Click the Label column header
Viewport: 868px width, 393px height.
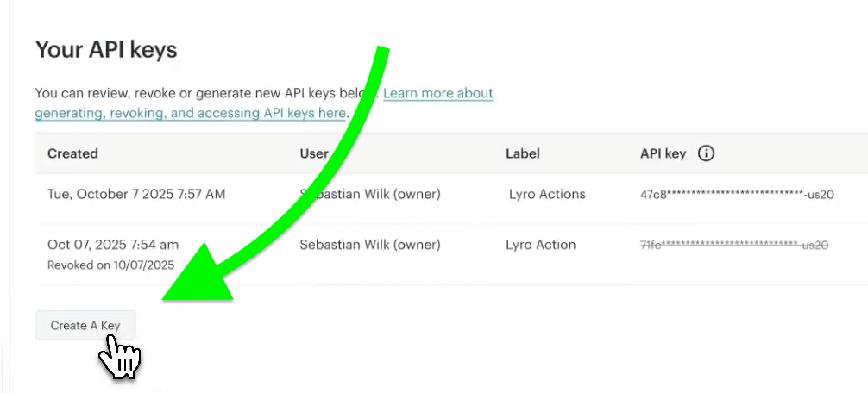pyautogui.click(x=523, y=153)
